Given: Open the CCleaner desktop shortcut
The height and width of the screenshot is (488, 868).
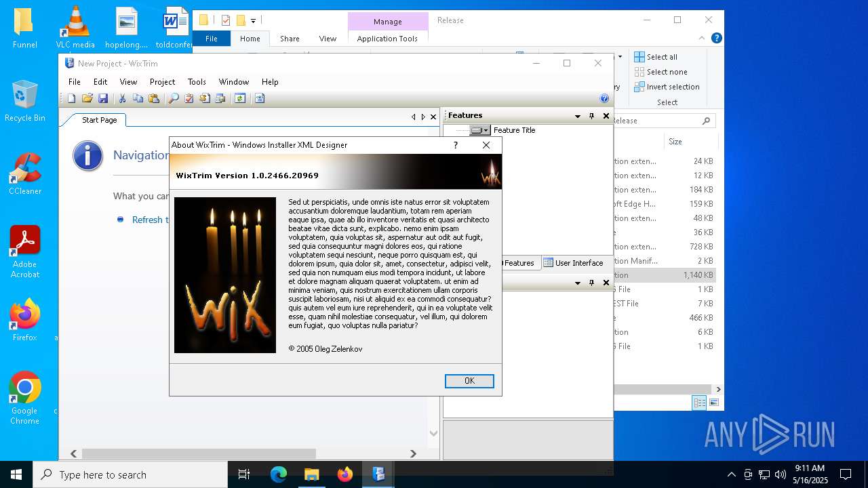Looking at the screenshot, I should [x=25, y=174].
